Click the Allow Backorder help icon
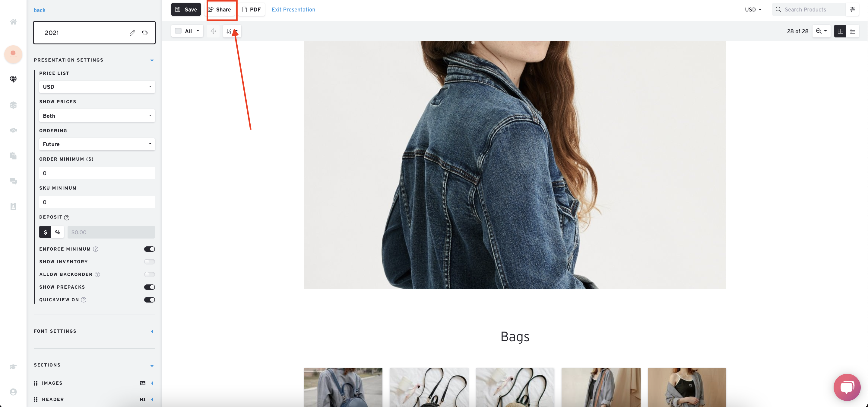Viewport: 868px width, 407px height. (x=97, y=274)
